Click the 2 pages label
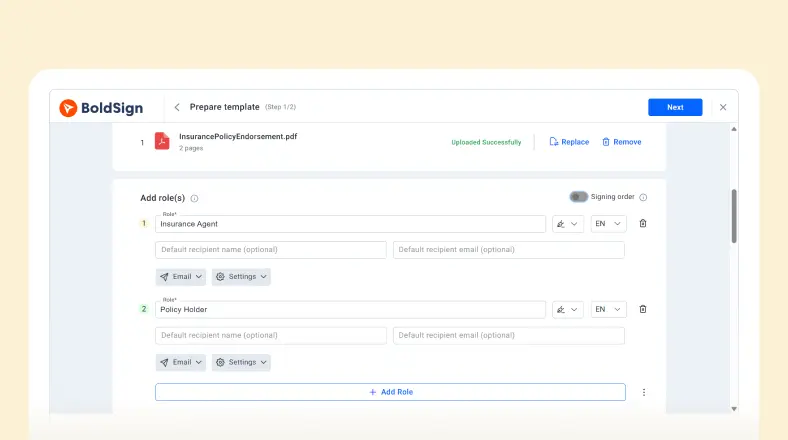Viewport: 788px width, 440px height. (x=191, y=148)
